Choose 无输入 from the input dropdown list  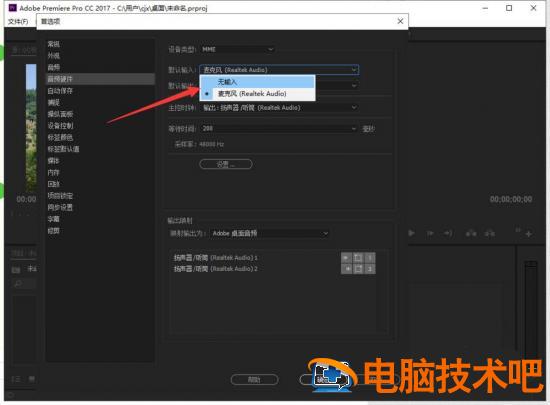point(257,82)
